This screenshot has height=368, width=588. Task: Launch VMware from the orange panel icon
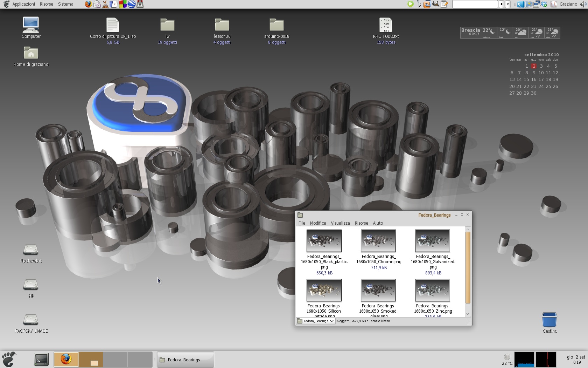[x=427, y=4]
